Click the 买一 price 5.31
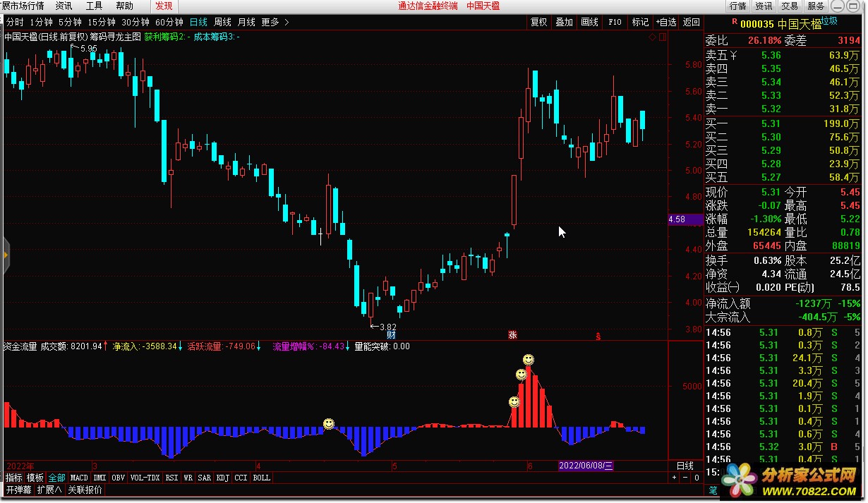 click(x=771, y=123)
